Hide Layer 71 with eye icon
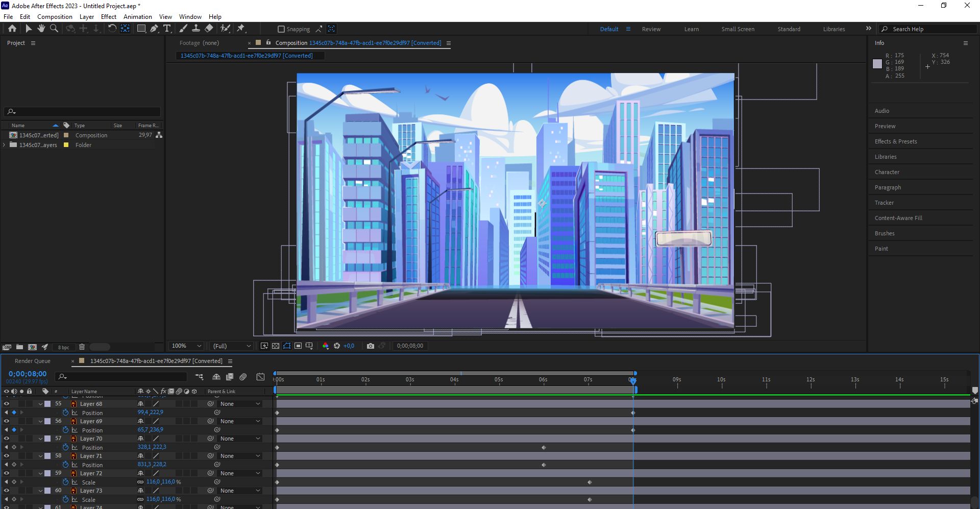 pos(6,455)
